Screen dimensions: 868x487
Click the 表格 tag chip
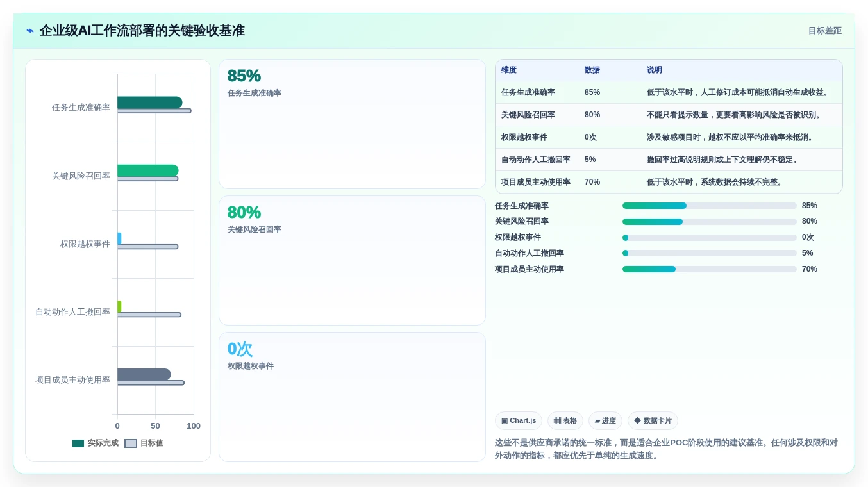click(x=565, y=421)
